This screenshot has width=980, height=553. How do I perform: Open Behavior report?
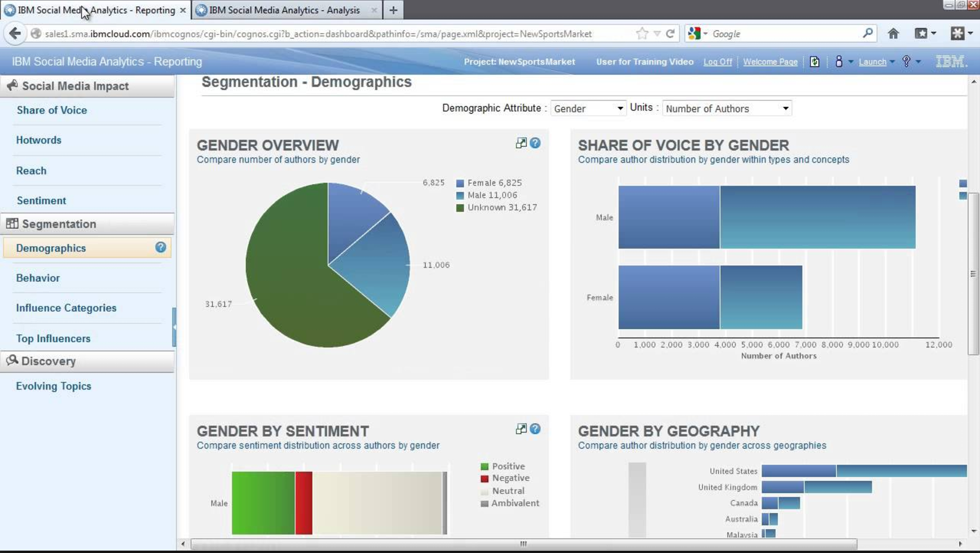pyautogui.click(x=38, y=278)
